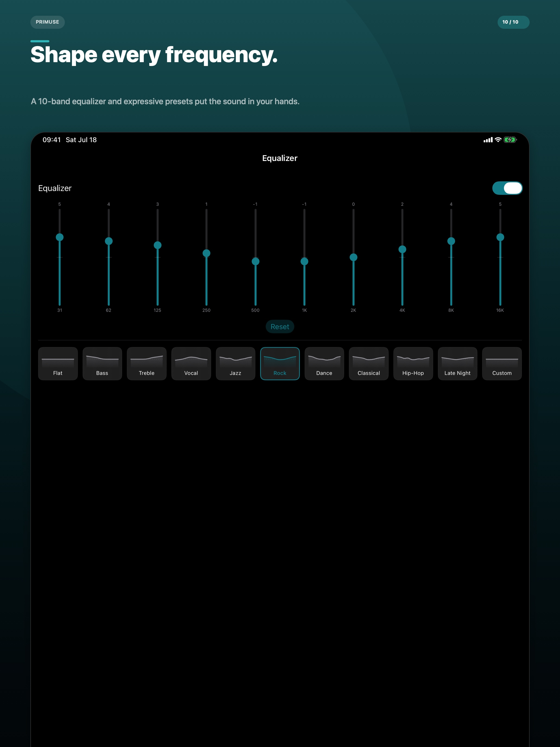Pick the Jazz preset

coord(236,363)
